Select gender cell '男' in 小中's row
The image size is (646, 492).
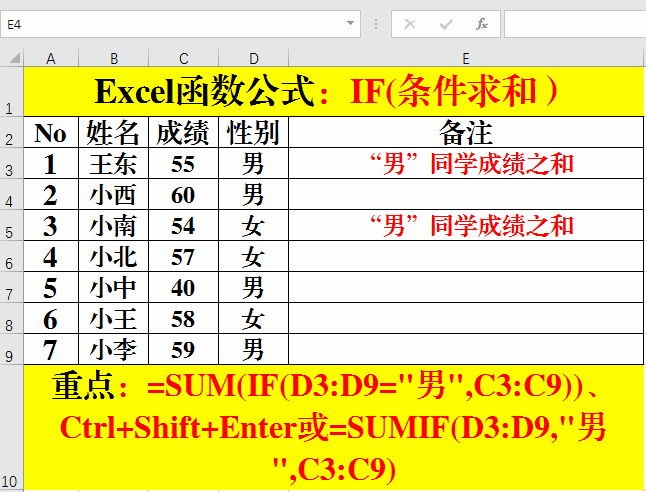click(x=253, y=287)
